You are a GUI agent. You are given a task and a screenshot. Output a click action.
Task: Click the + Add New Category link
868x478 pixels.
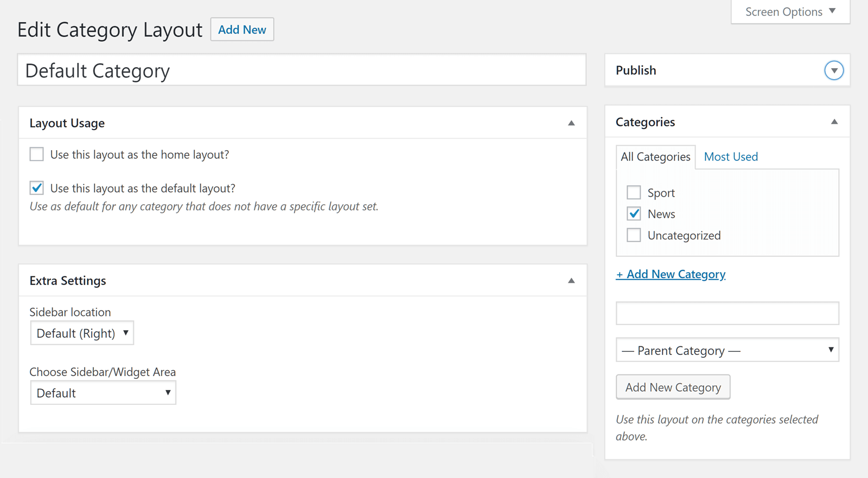pyautogui.click(x=671, y=274)
